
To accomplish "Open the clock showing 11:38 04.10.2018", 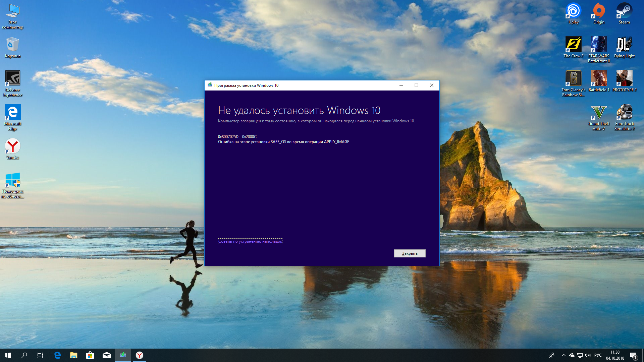I will (615, 355).
